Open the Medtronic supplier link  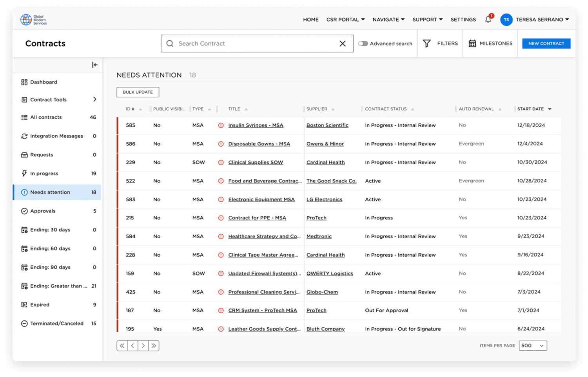point(319,236)
